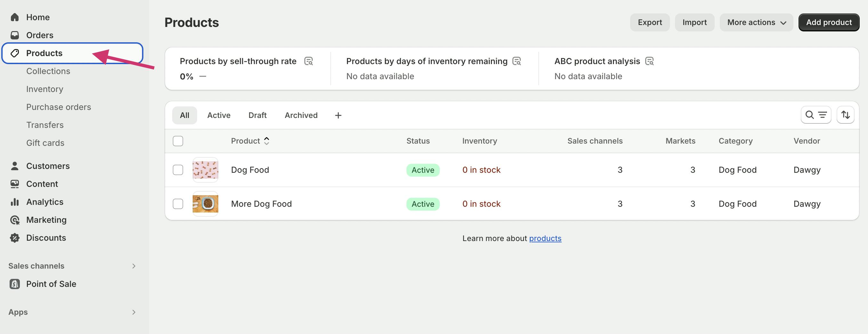
Task: Open the Dog Food product name
Action: click(x=250, y=170)
